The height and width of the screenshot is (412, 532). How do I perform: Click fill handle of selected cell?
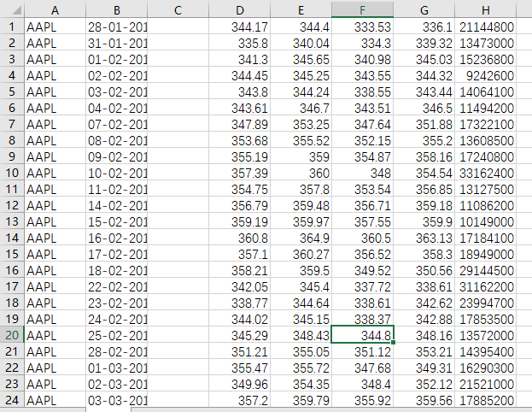coord(393,343)
